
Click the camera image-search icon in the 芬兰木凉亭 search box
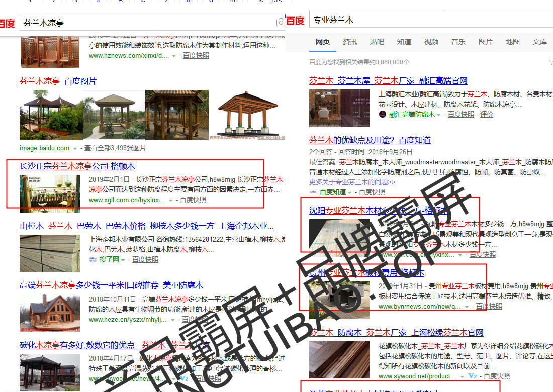coord(281,22)
